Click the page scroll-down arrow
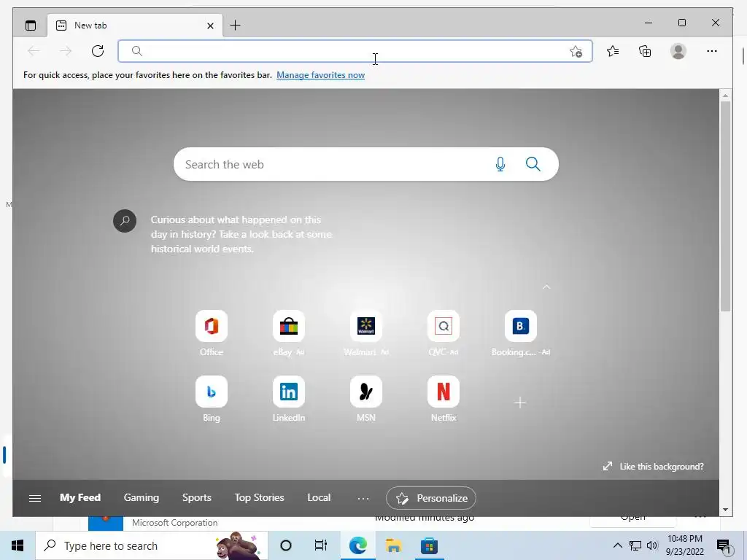Screen dimensions: 747x560 725,510
